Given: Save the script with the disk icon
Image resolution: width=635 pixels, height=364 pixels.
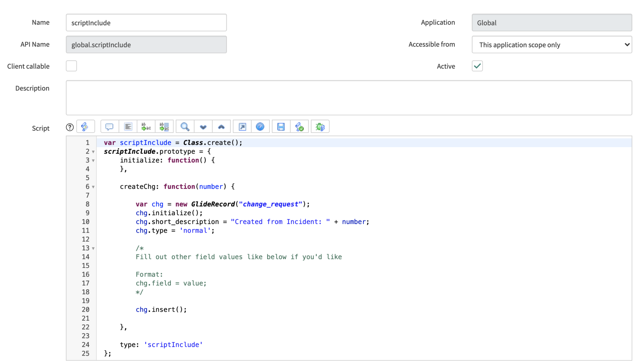Looking at the screenshot, I should pyautogui.click(x=281, y=126).
